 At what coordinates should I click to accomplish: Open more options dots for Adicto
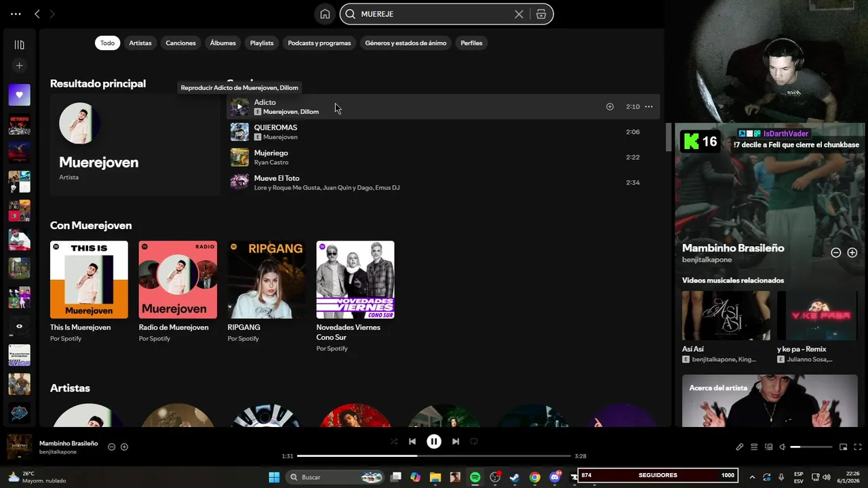click(649, 106)
